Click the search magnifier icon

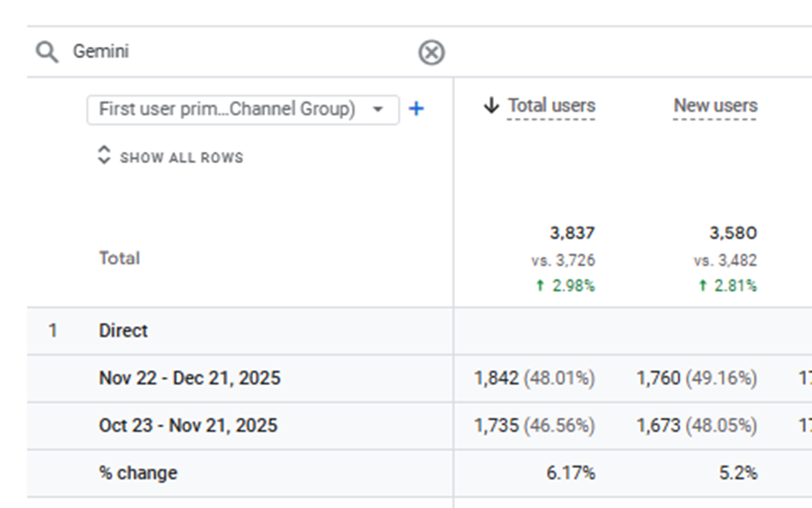coord(46,52)
